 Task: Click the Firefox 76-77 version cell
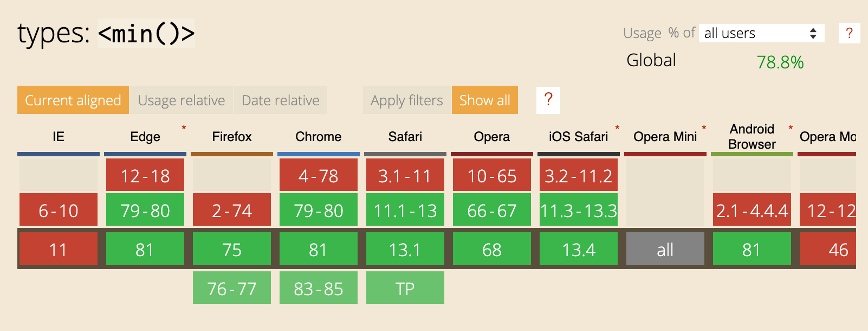pyautogui.click(x=231, y=288)
